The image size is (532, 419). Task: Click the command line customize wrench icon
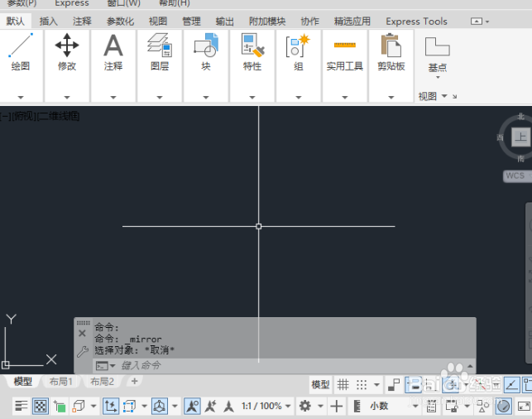pos(83,351)
